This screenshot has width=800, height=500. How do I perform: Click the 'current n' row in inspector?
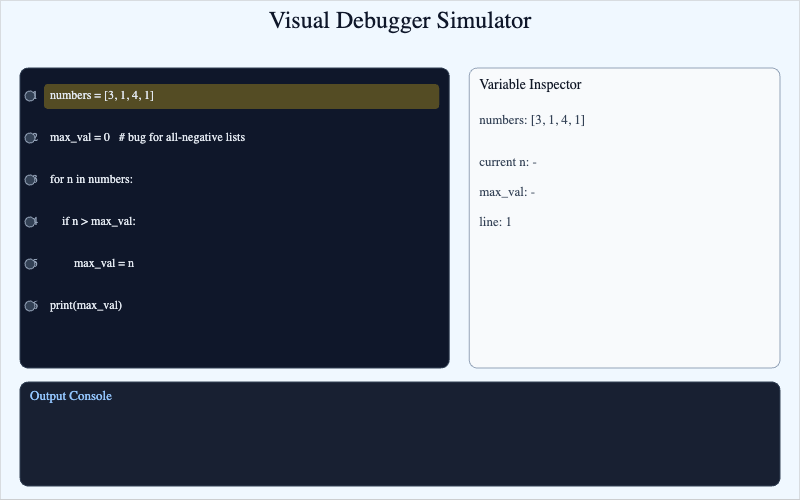point(509,162)
